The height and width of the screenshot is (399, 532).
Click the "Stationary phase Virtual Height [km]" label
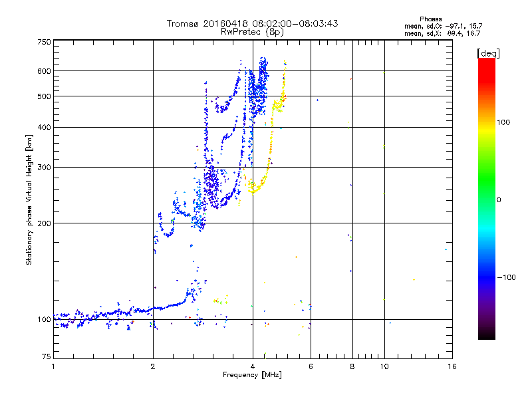[x=29, y=200]
